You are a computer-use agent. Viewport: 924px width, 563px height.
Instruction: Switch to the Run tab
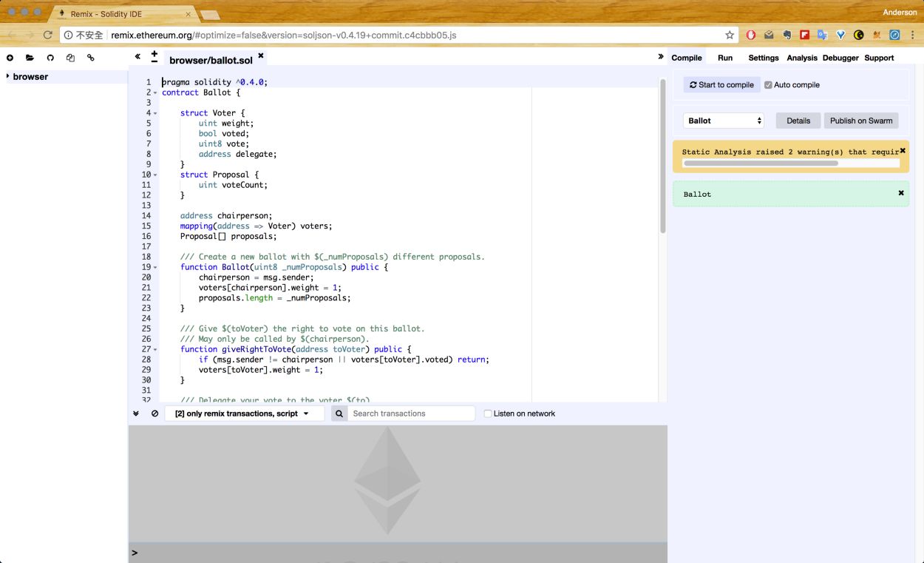724,58
